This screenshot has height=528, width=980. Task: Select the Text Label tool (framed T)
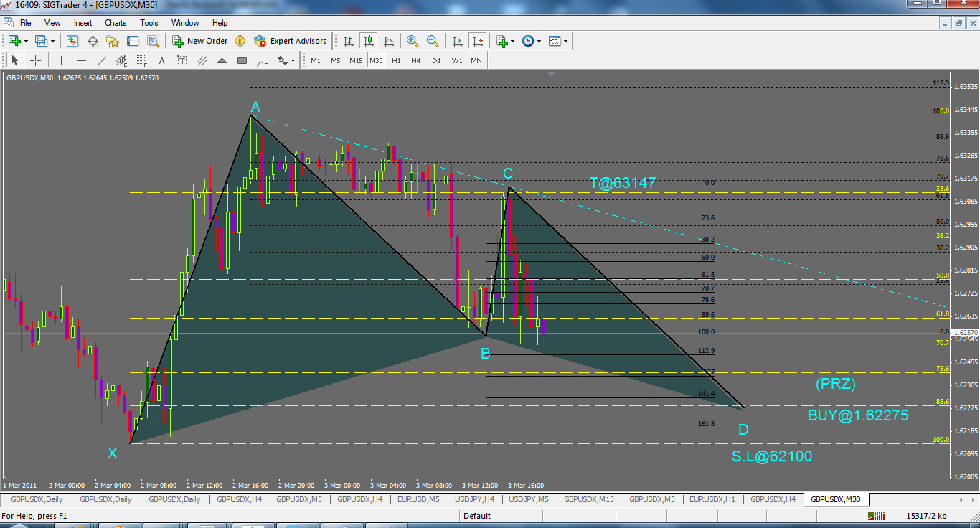(182, 60)
